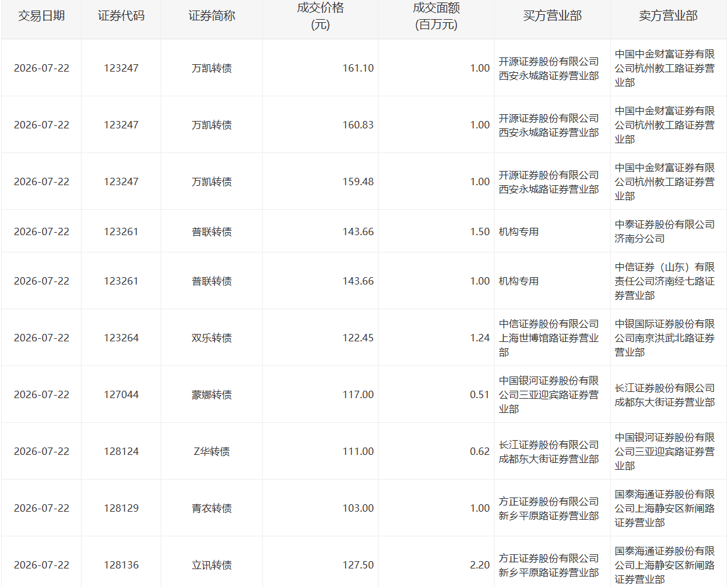Click the 1.50 face amount cell
This screenshot has height=587, width=728.
[480, 231]
